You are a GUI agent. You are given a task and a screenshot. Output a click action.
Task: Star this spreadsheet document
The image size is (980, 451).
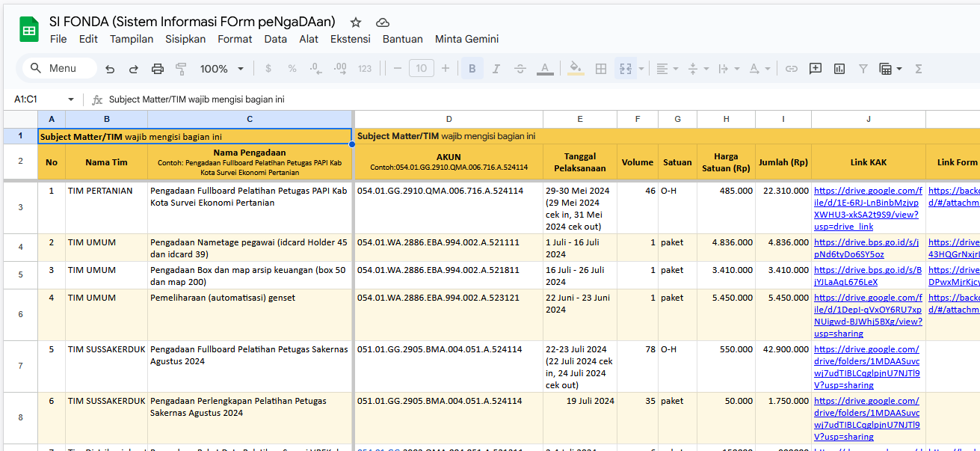pyautogui.click(x=356, y=22)
